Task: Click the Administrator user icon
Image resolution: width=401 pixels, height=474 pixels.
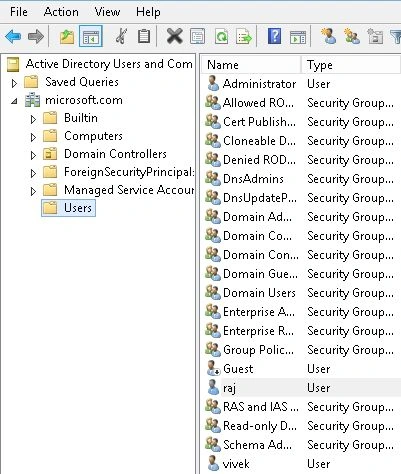Action: point(213,83)
